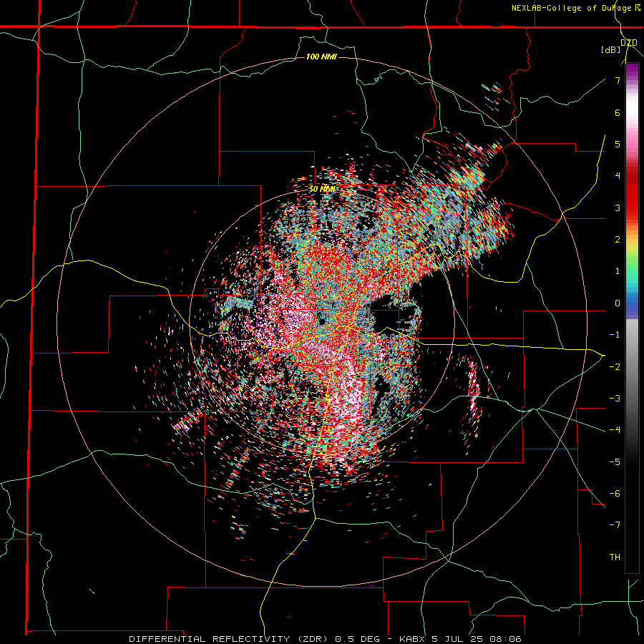644x644 pixels.
Task: Click the TH threshold label on legend
Action: (x=615, y=557)
